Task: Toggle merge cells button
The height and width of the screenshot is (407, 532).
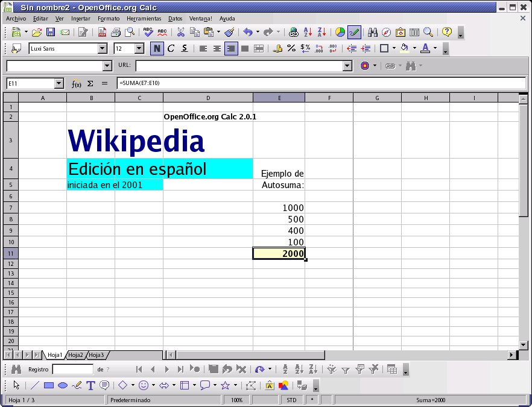Action: click(x=259, y=48)
